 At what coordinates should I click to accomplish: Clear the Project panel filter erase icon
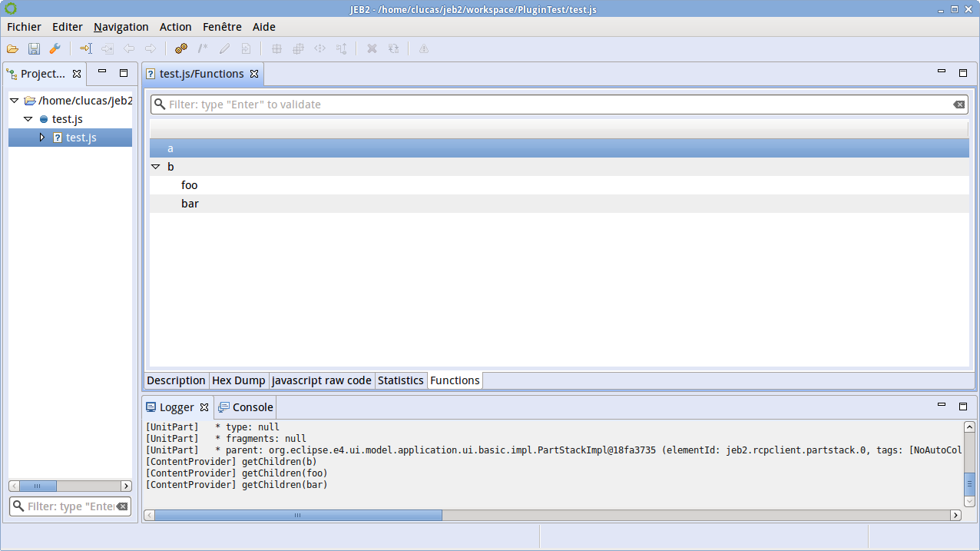point(122,506)
